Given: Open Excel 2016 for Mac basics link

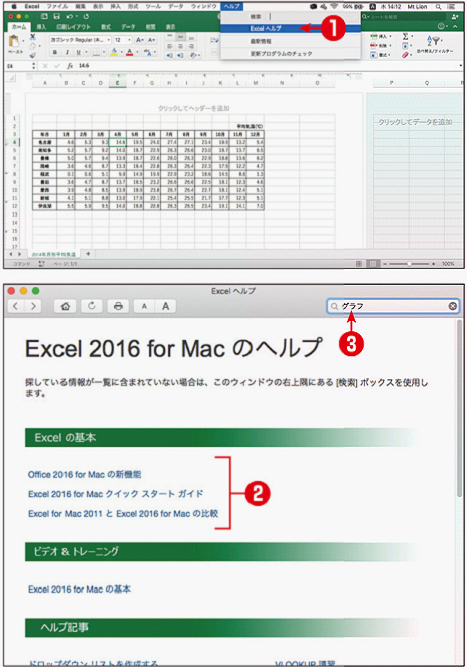Looking at the screenshot, I should [79, 589].
